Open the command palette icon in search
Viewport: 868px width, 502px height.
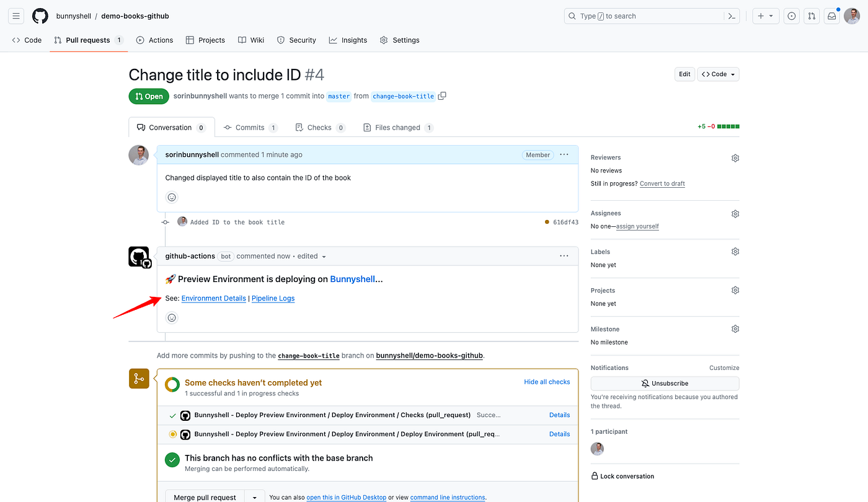732,16
